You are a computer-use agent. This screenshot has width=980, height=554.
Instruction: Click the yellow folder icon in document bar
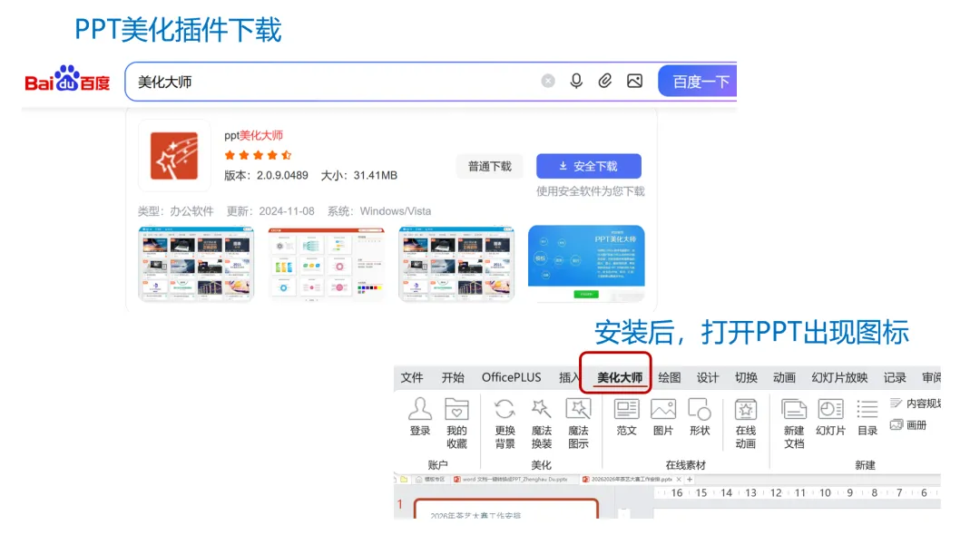click(x=404, y=480)
